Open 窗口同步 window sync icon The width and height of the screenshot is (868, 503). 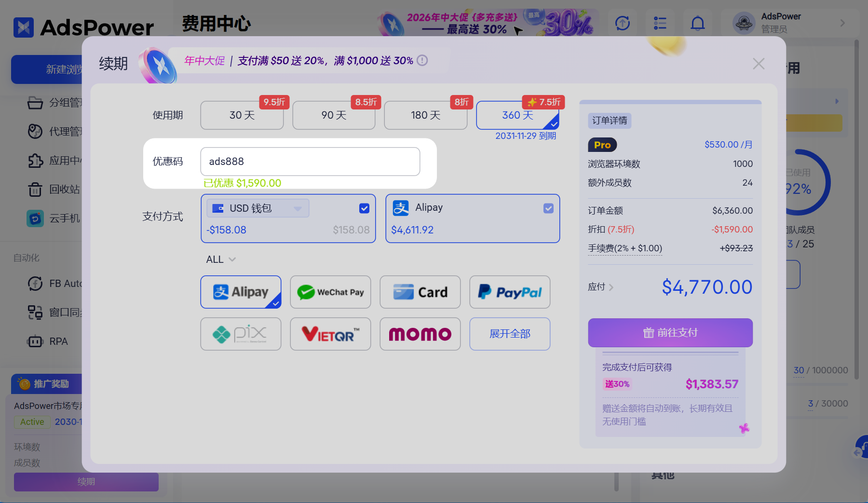(35, 313)
